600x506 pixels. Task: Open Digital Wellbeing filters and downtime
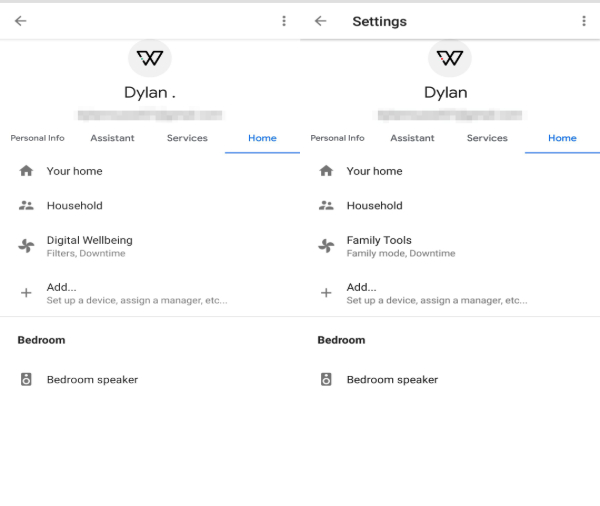pyautogui.click(x=90, y=246)
